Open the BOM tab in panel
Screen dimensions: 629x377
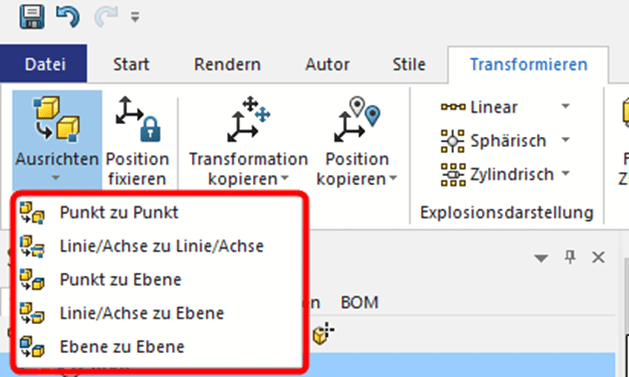pos(359,302)
